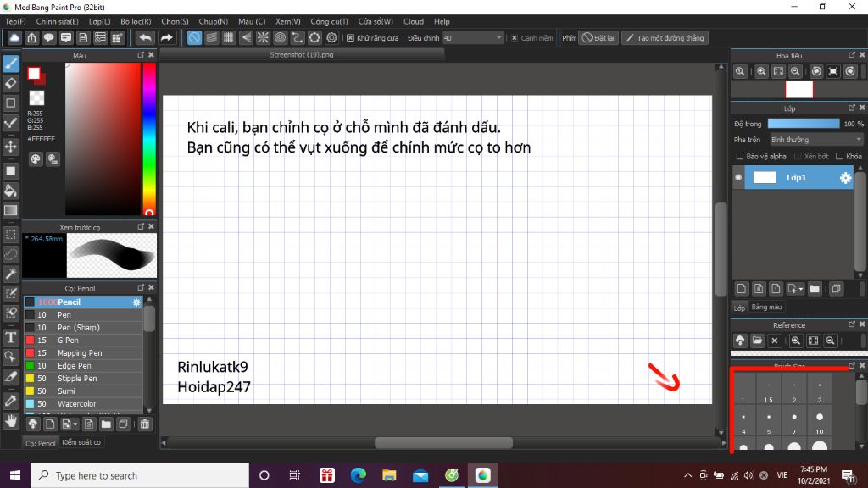Screen dimensions: 868x488
Task: Pick a hue on the rainbow strip
Action: (x=149, y=138)
